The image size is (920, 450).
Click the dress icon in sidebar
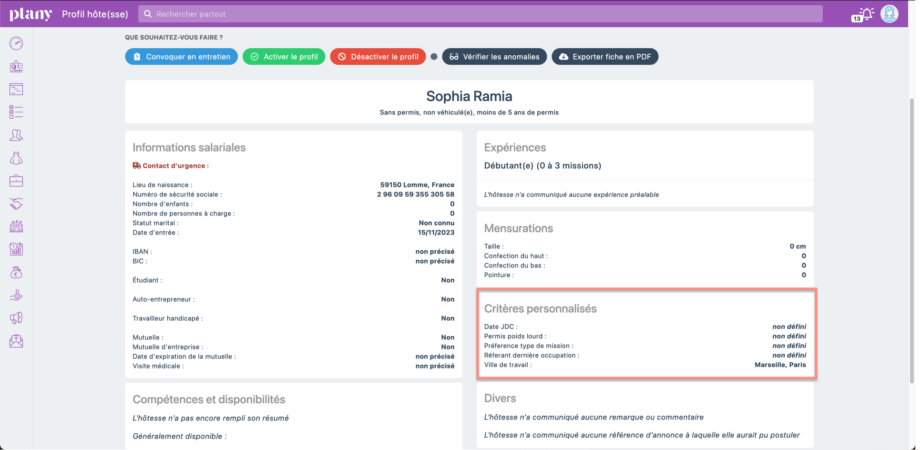coord(16,158)
